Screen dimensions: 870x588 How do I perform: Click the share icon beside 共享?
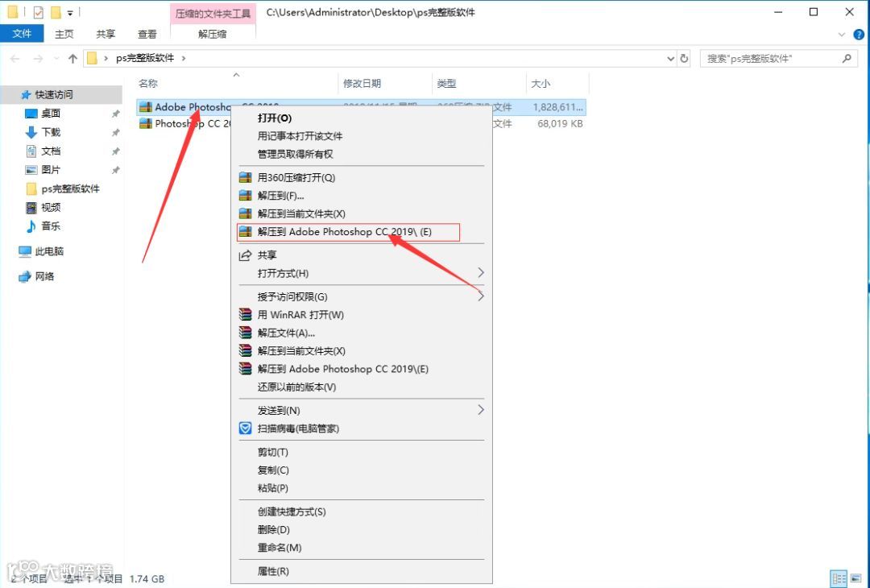[245, 255]
